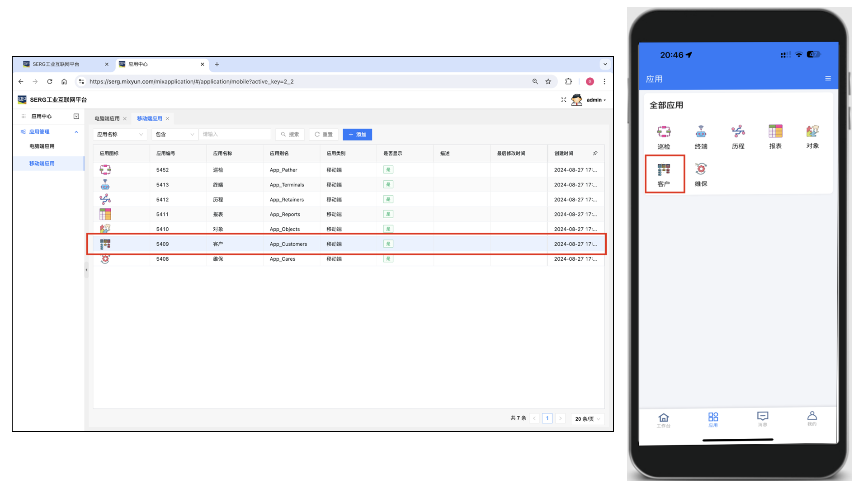Toggle sidebar collapse checkbox next to 应用中心
The image size is (868, 488).
click(76, 116)
